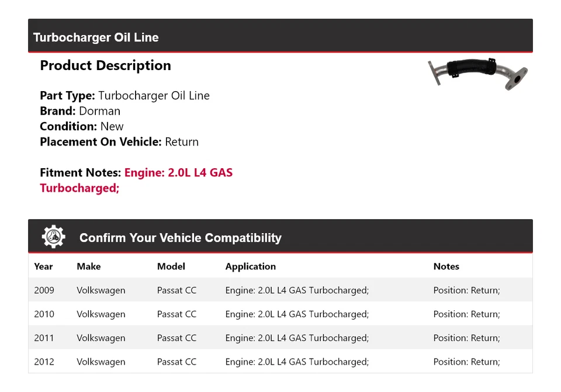The width and height of the screenshot is (561, 392).
Task: Click the Condition: New line
Action: (x=82, y=126)
